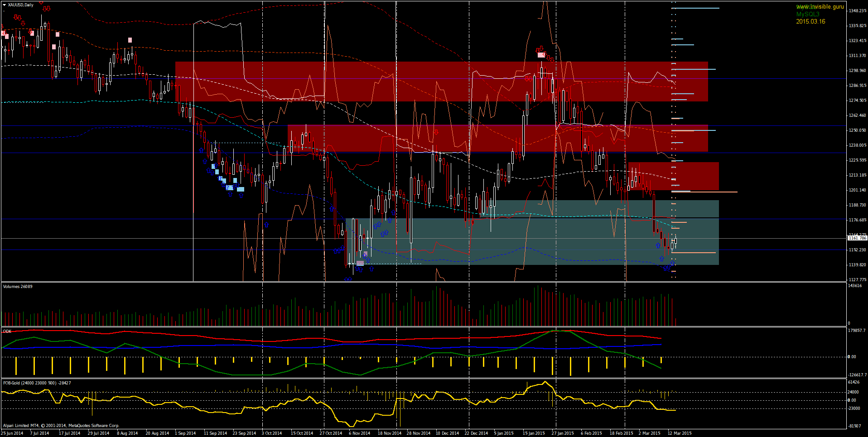The image size is (868, 437).
Task: Click the 1274.505 price axis label
Action: pyautogui.click(x=857, y=100)
